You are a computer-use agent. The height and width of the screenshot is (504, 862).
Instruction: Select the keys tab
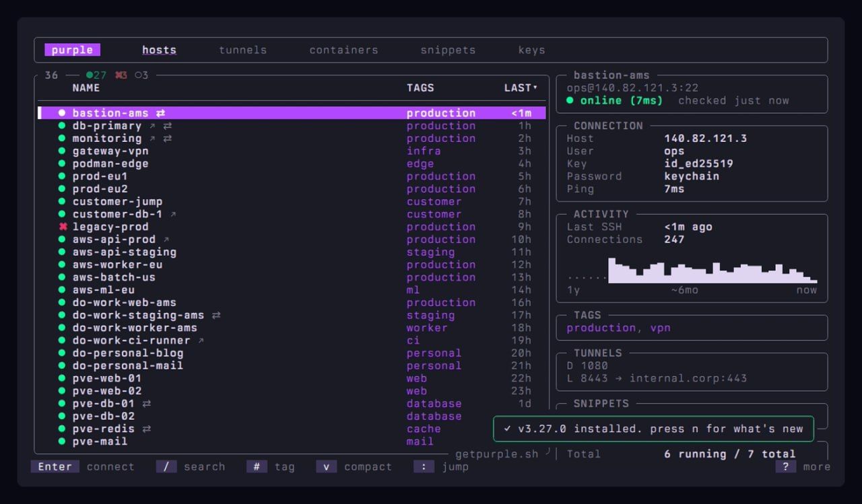pos(531,50)
